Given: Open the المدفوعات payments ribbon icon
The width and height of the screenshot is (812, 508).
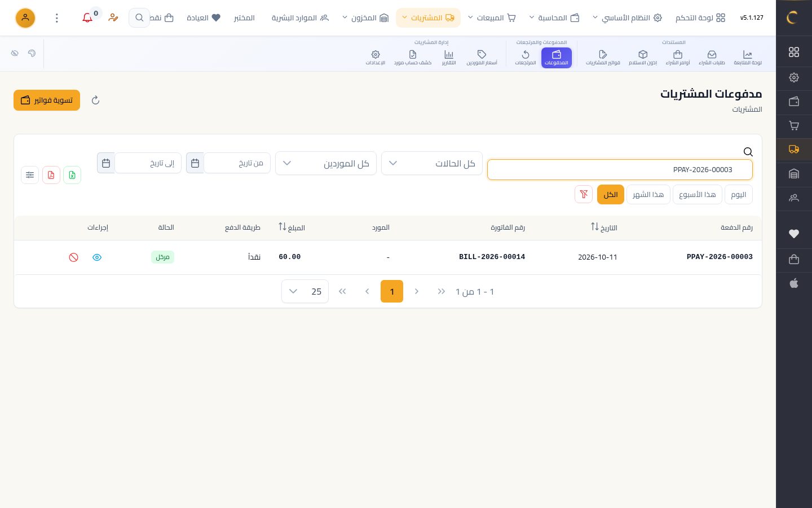Looking at the screenshot, I should point(557,58).
